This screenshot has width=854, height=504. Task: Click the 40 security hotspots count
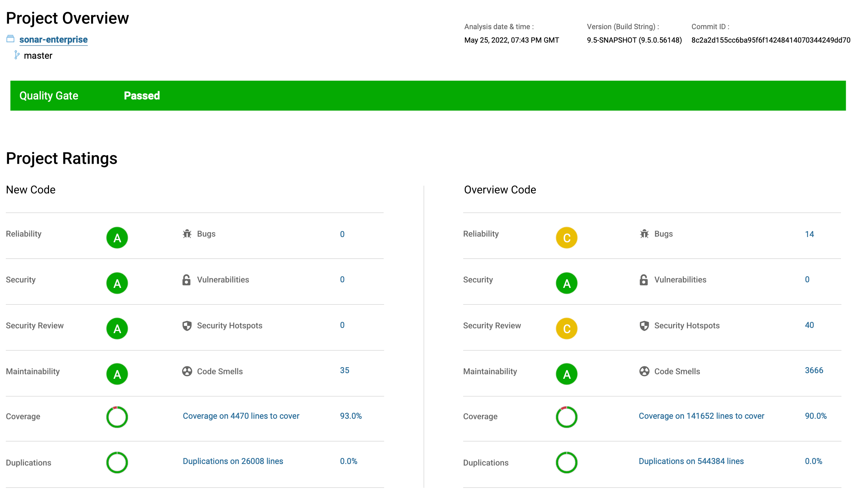809,325
